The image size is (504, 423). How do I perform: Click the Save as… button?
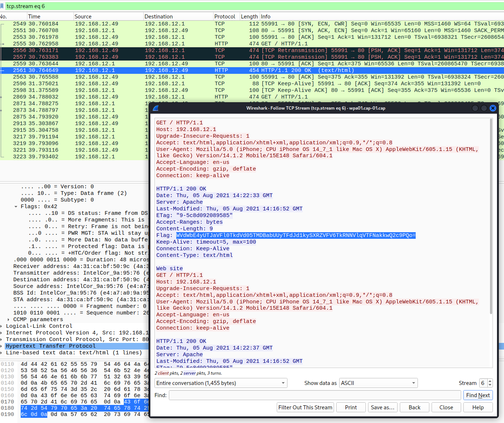tap(382, 407)
